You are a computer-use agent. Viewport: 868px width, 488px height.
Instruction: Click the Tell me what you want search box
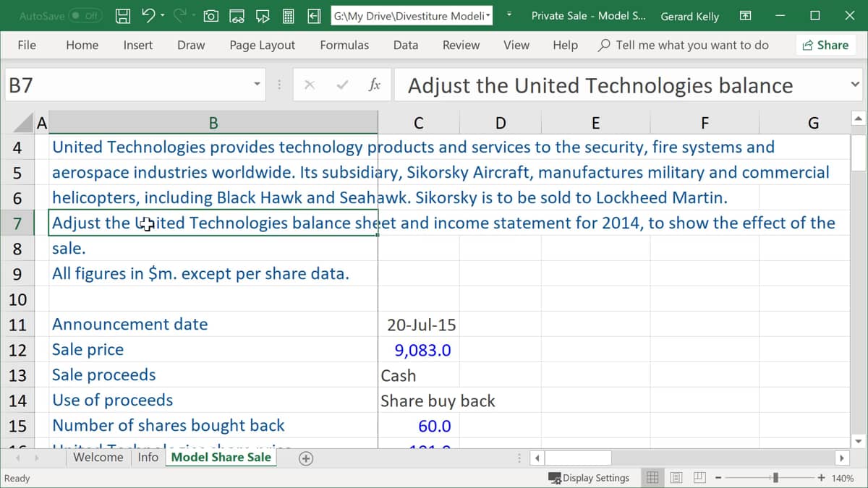point(684,45)
